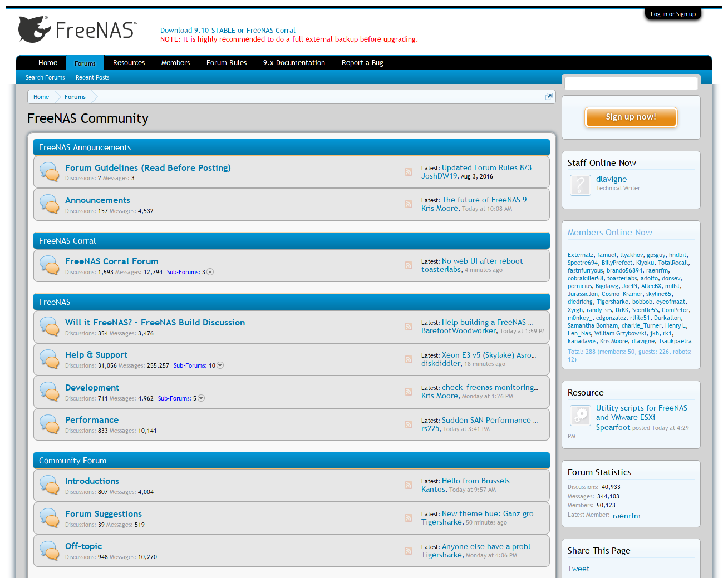Open the Hello from Brussels latest post
728x578 pixels.
pos(476,481)
